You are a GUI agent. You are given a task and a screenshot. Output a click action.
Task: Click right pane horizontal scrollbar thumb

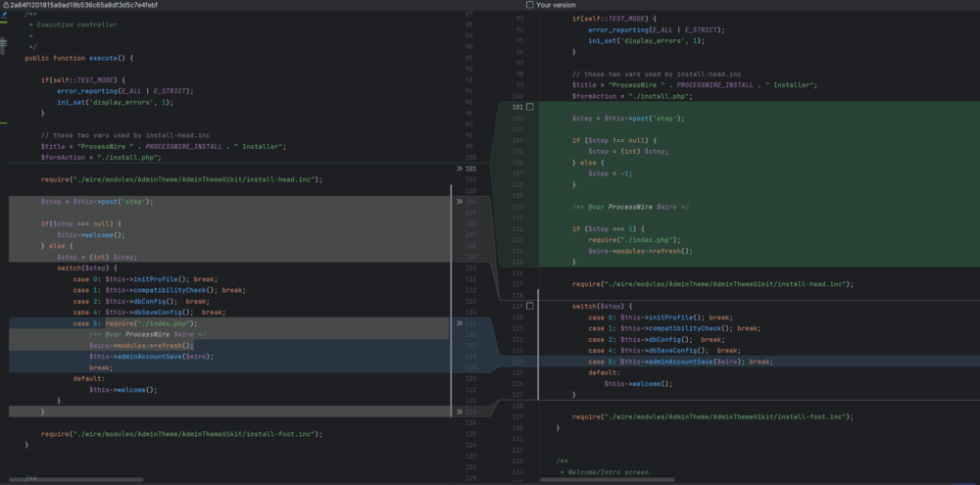click(607, 480)
